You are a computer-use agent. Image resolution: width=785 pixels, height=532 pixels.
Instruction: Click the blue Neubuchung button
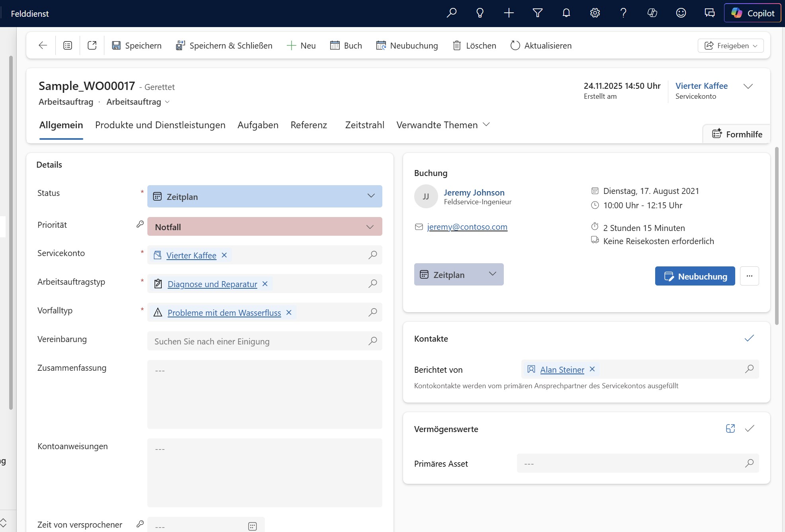[x=695, y=276]
